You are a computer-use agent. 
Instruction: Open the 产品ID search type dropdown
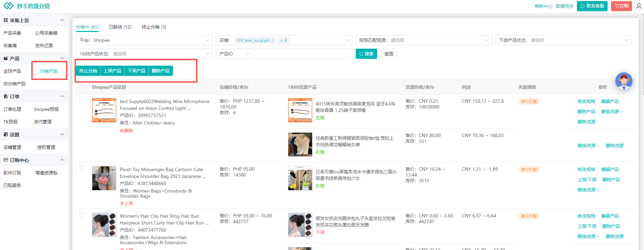point(235,54)
